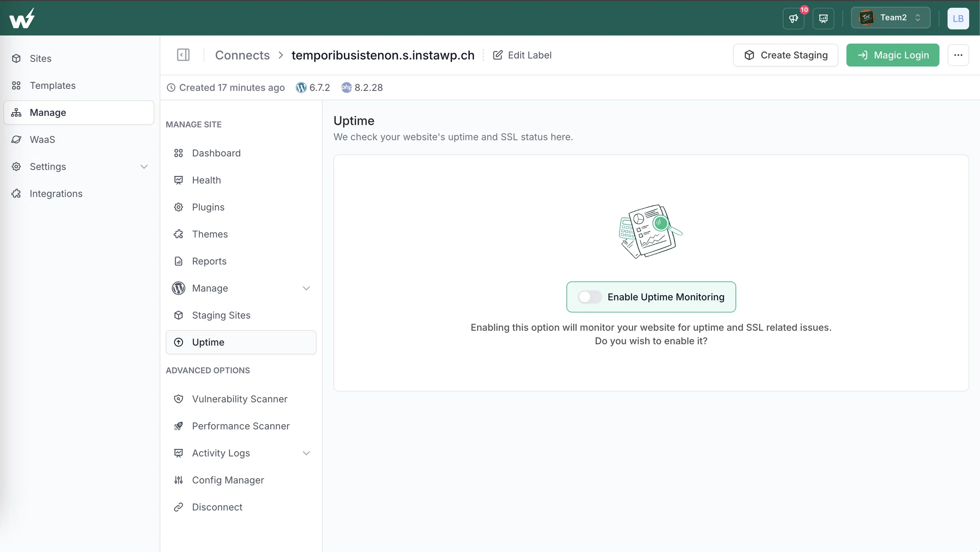Navigate to Connects breadcrumb link
This screenshot has width=980, height=552.
[x=242, y=55]
